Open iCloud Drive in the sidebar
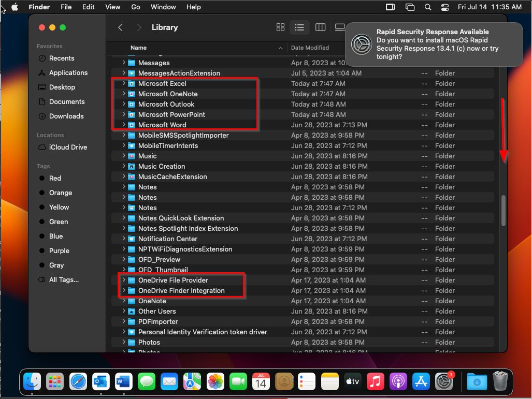This screenshot has width=532, height=399. tap(68, 147)
